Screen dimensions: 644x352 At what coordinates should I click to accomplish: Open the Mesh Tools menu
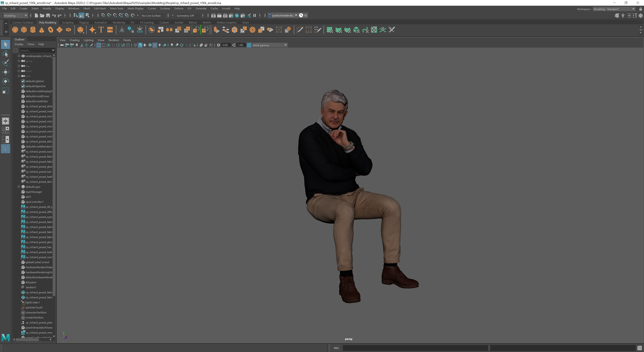pos(117,9)
